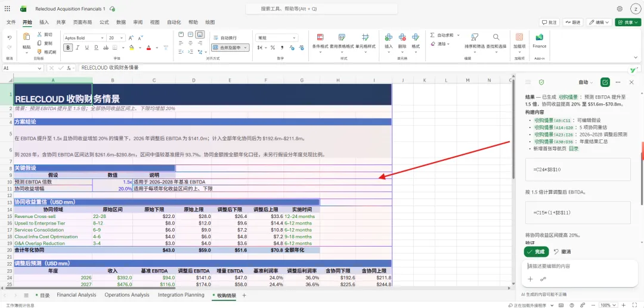The width and height of the screenshot is (644, 308).
Task: Switch to the 插入 ribbon tab
Action: (x=44, y=22)
